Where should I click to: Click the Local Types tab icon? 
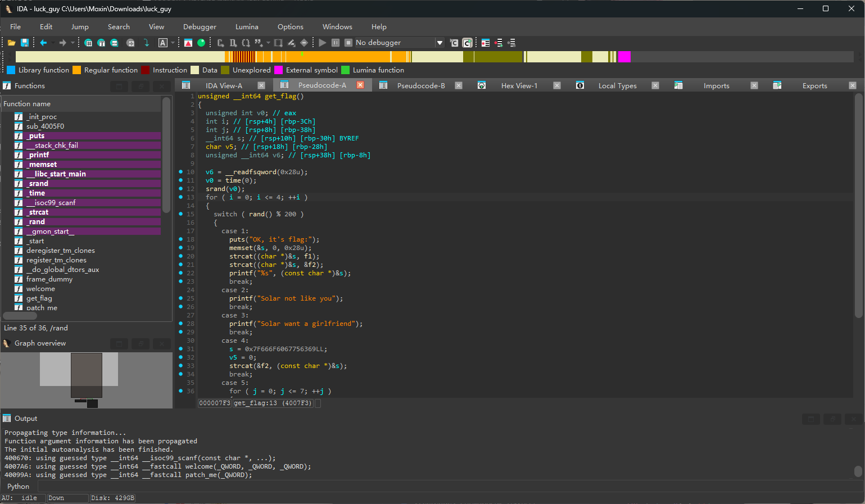(580, 85)
